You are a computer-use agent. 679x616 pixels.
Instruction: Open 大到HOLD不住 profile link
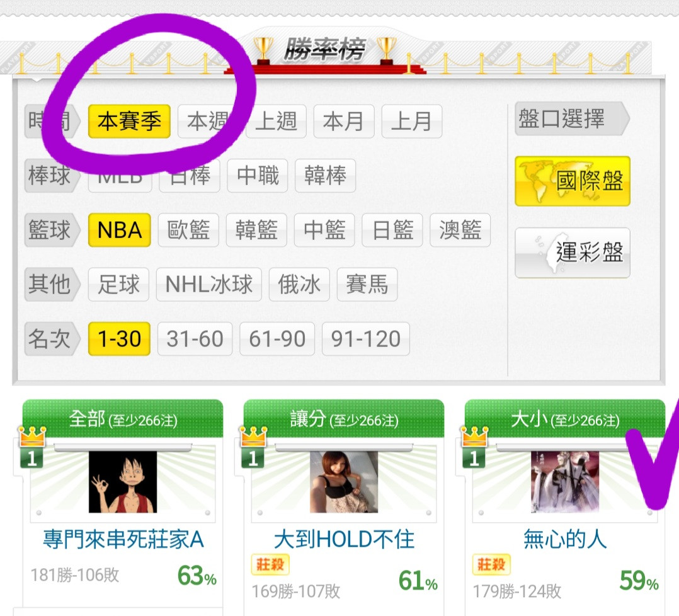344,539
